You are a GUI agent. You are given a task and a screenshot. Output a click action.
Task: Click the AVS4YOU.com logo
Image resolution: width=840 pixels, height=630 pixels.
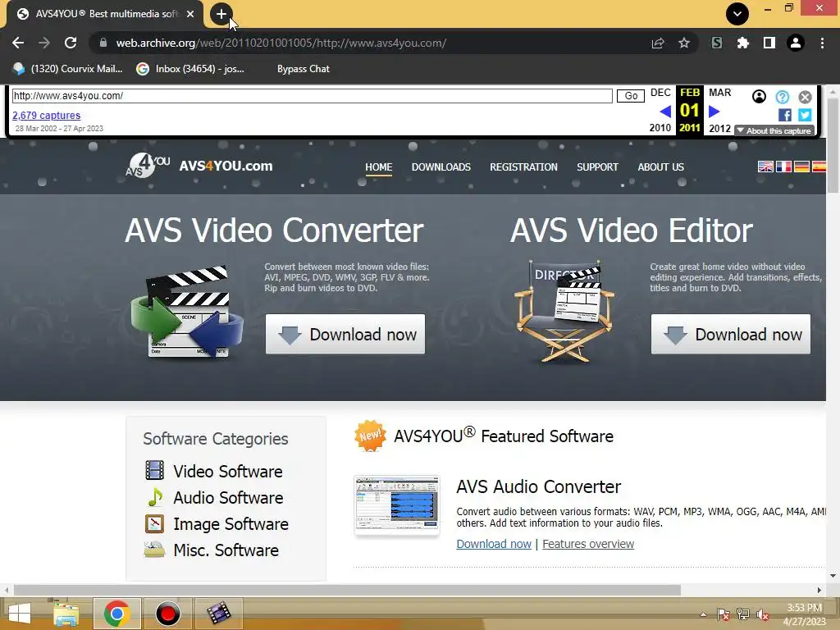coord(199,166)
